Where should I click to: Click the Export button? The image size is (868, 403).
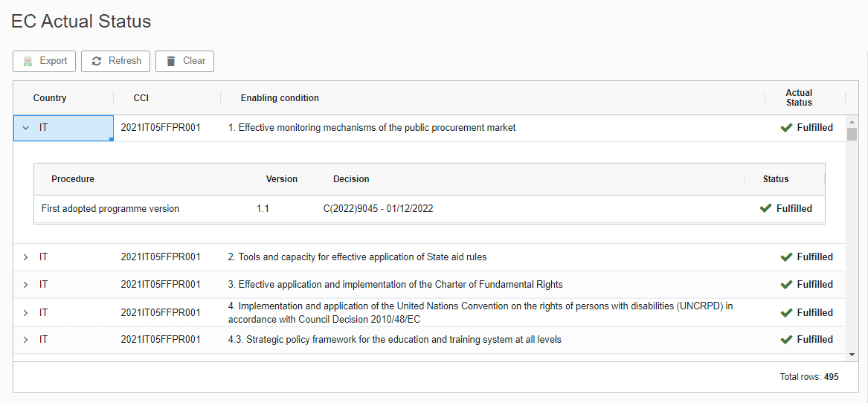(45, 61)
